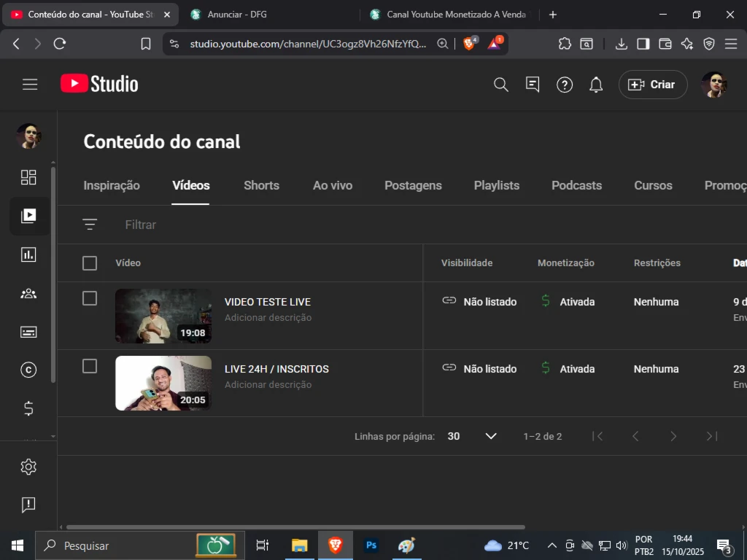Open Photoshop from the Windows taskbar
This screenshot has height=560, width=747.
pos(371,545)
